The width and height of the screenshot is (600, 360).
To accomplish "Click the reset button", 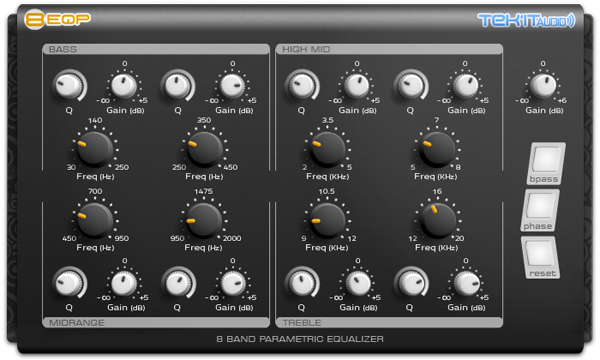I will 540,257.
